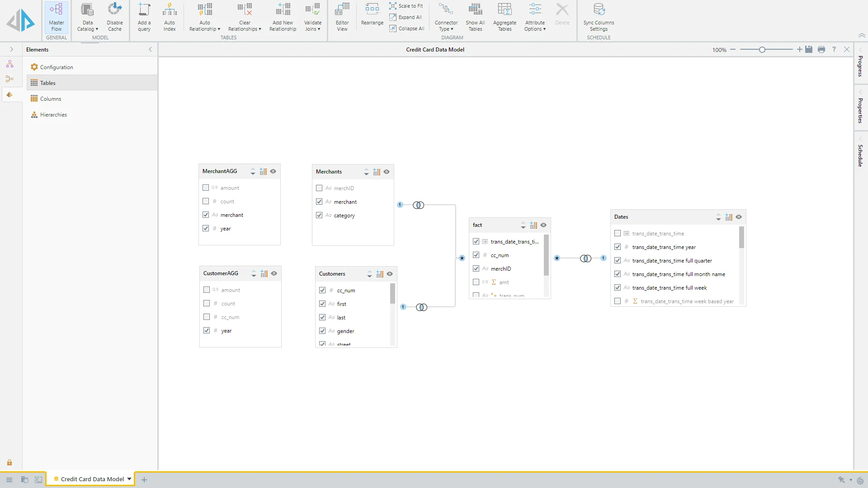Select Columns in Elements panel

coord(51,99)
